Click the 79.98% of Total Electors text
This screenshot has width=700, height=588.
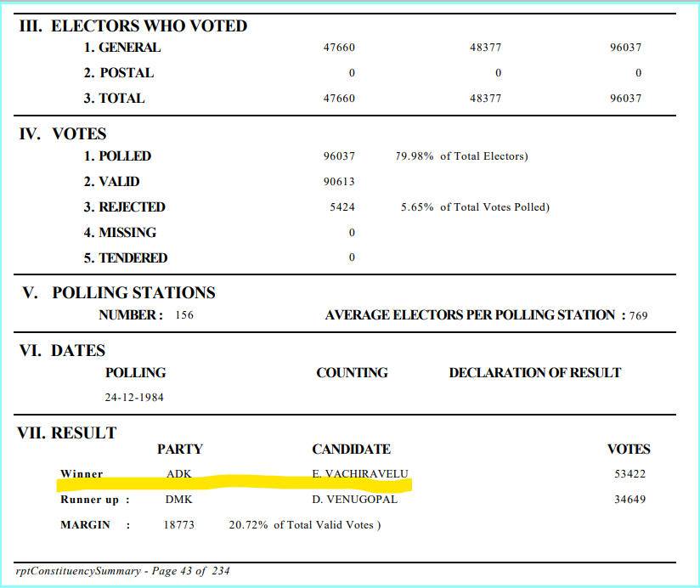(x=461, y=156)
